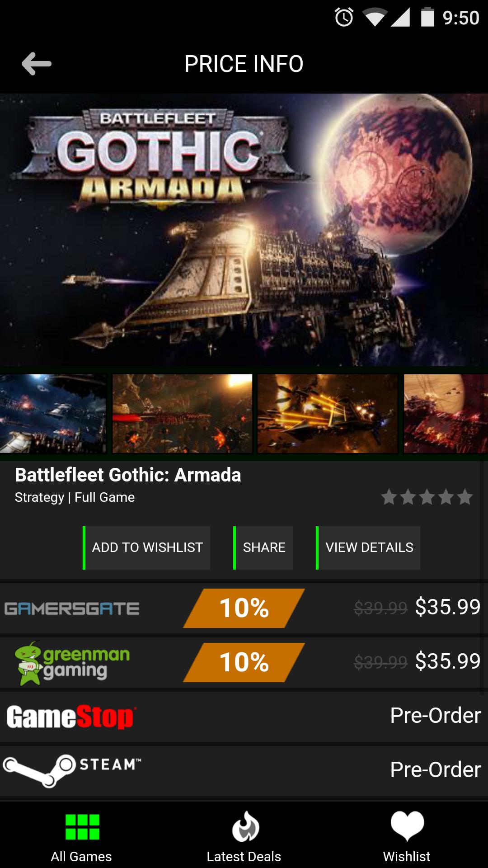Open the All Games grid icon

coord(82,827)
